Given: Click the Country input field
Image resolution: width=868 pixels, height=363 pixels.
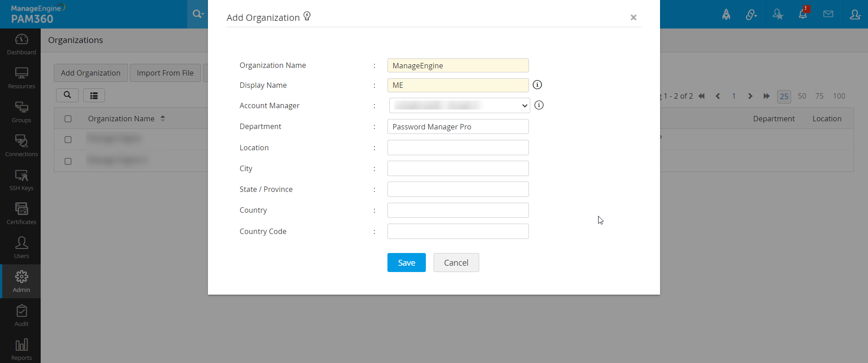Looking at the screenshot, I should pyautogui.click(x=458, y=210).
